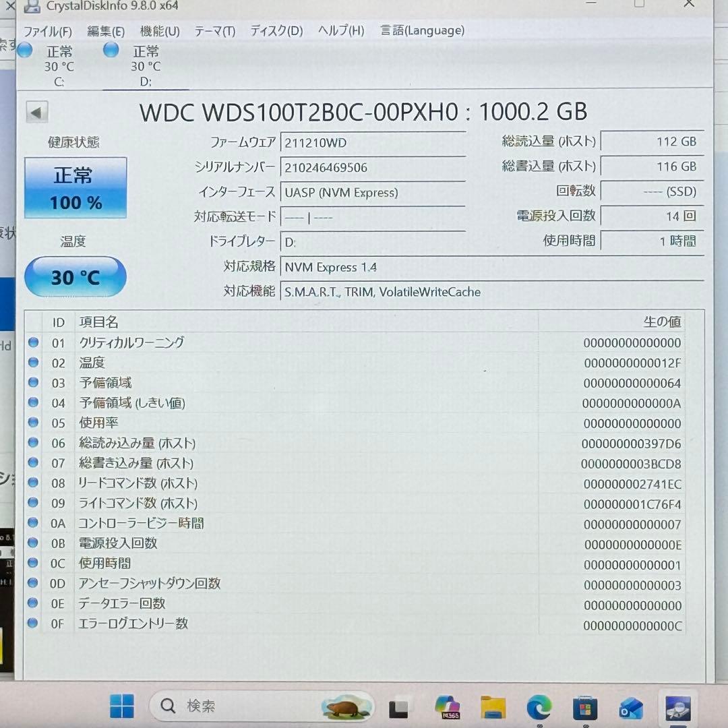Open Task View from the taskbar
This screenshot has width=728, height=728.
pos(398,708)
